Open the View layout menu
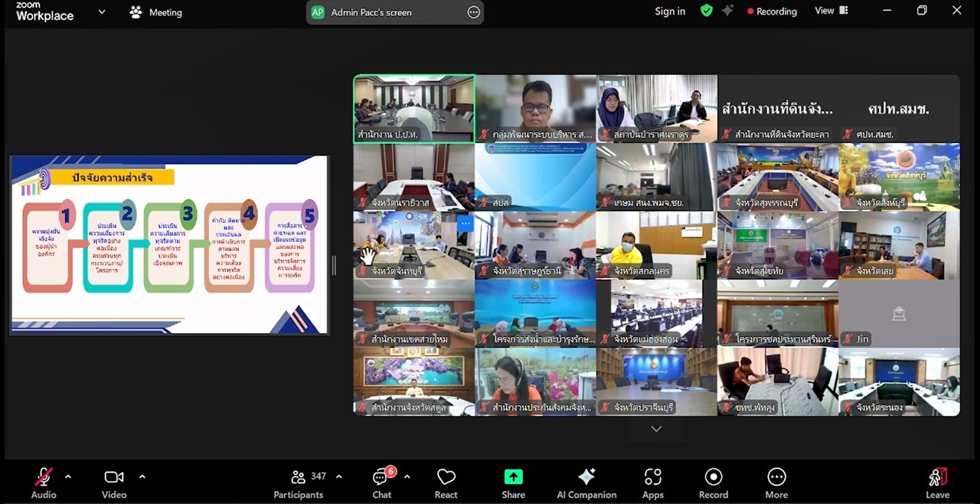Screen dimensions: 980x504 (x=831, y=11)
